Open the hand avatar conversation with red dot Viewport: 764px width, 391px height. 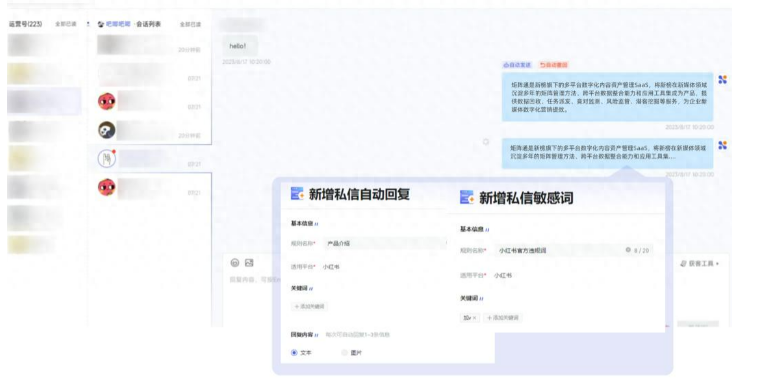(x=107, y=158)
